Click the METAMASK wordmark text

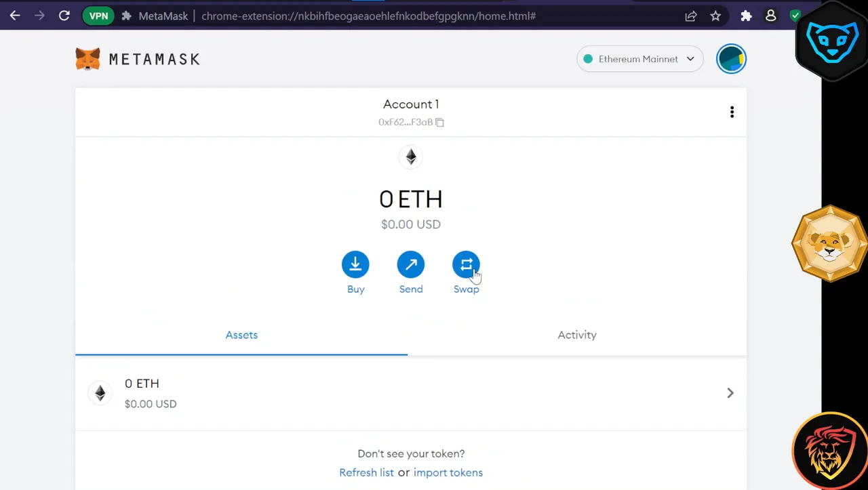point(155,59)
